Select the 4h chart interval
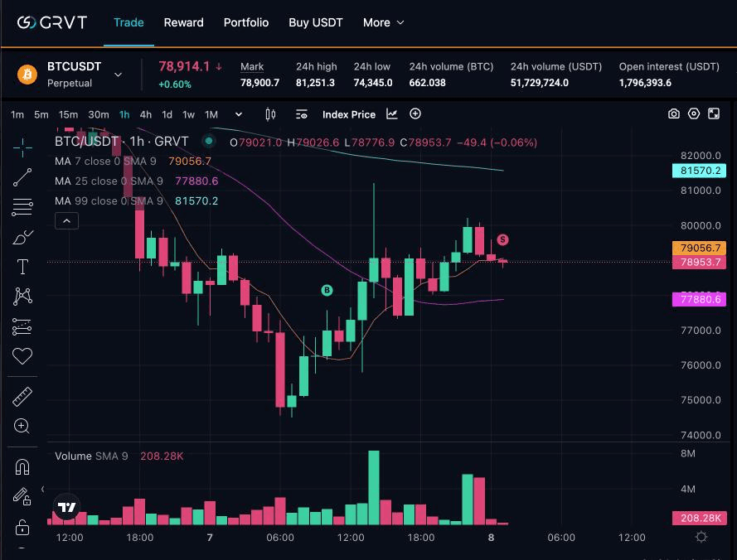 coord(146,114)
